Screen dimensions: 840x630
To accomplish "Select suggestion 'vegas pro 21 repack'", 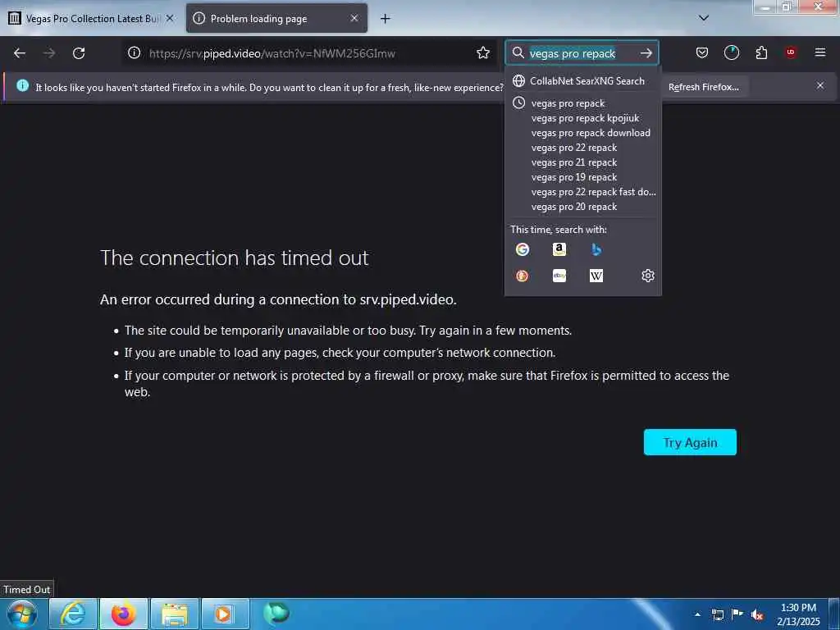I will [583, 162].
